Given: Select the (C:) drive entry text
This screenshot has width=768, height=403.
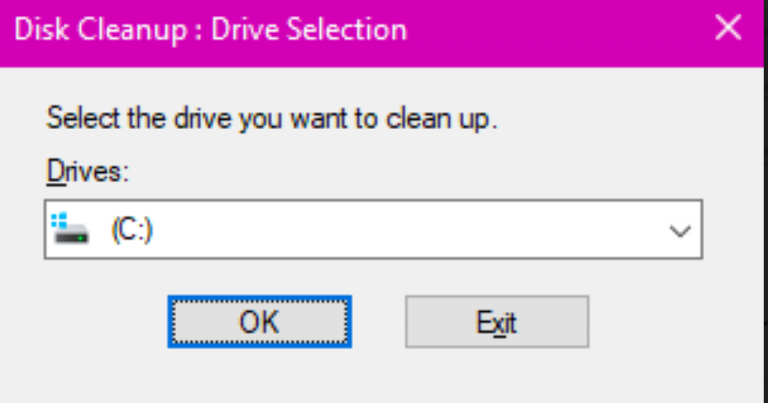Looking at the screenshot, I should [132, 230].
